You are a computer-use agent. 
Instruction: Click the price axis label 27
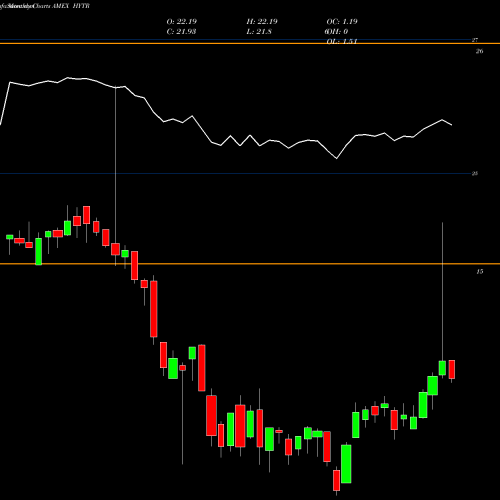point(475,40)
